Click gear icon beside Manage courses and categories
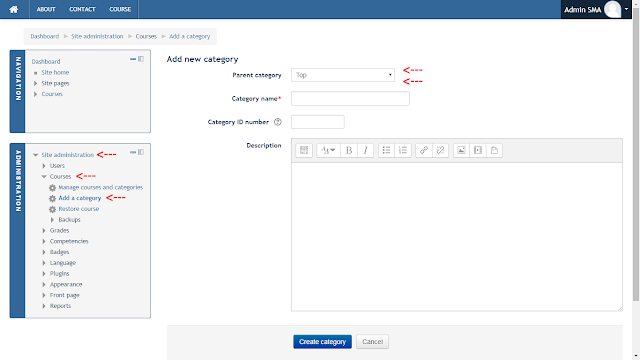 click(x=52, y=188)
